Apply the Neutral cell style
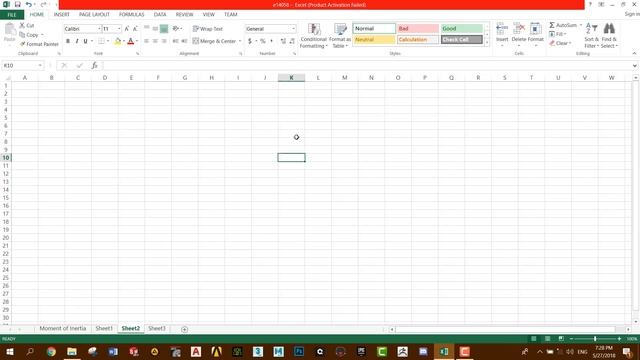Screen dimensions: 640x360 pyautogui.click(x=374, y=40)
